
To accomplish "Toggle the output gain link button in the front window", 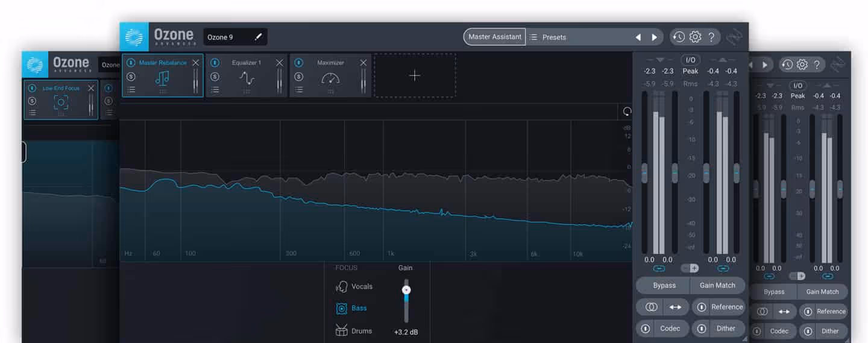I will 723,268.
